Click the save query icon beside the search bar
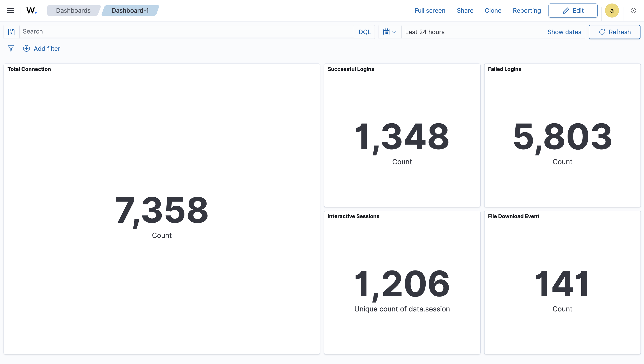The image size is (644, 364). coord(11,32)
